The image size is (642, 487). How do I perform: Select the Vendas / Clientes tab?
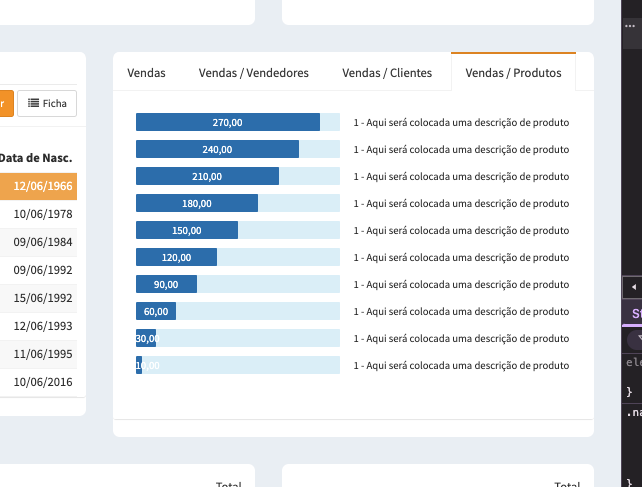[x=387, y=73]
